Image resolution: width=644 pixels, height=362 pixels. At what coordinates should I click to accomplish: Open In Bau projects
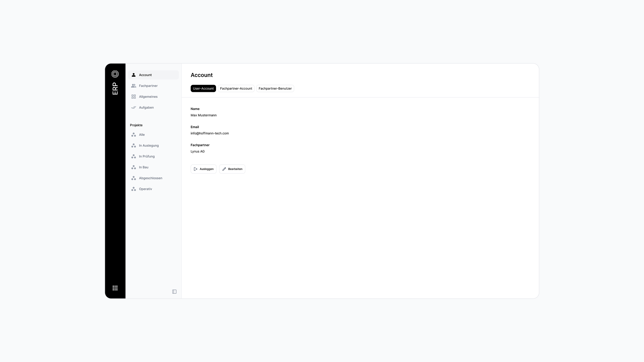(x=144, y=167)
